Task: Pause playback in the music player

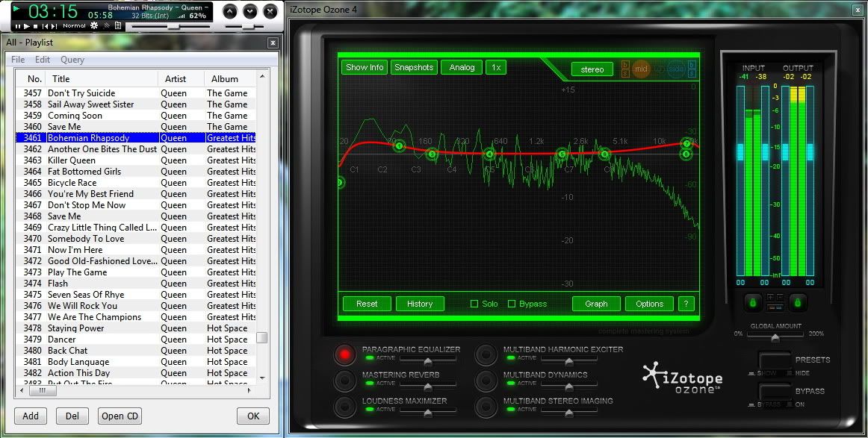Action: [x=18, y=26]
